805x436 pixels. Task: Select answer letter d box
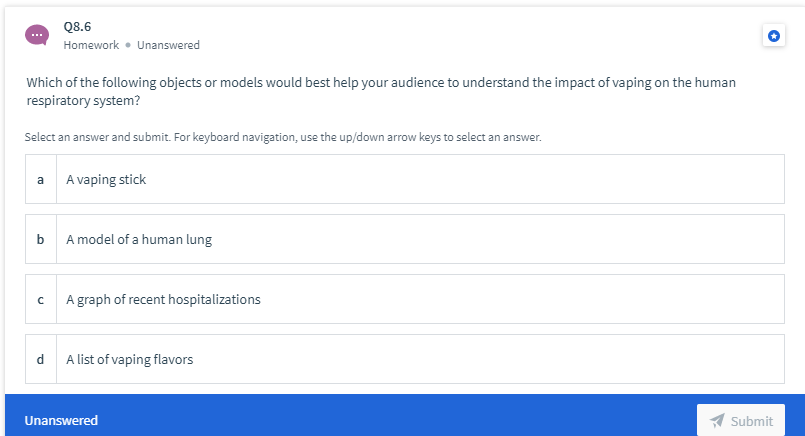coord(41,359)
